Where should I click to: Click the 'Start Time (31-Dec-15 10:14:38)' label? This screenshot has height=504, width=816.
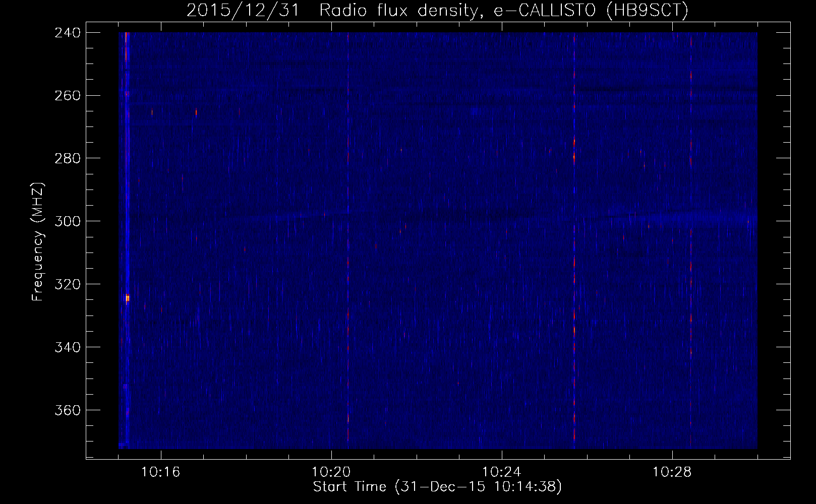437,487
